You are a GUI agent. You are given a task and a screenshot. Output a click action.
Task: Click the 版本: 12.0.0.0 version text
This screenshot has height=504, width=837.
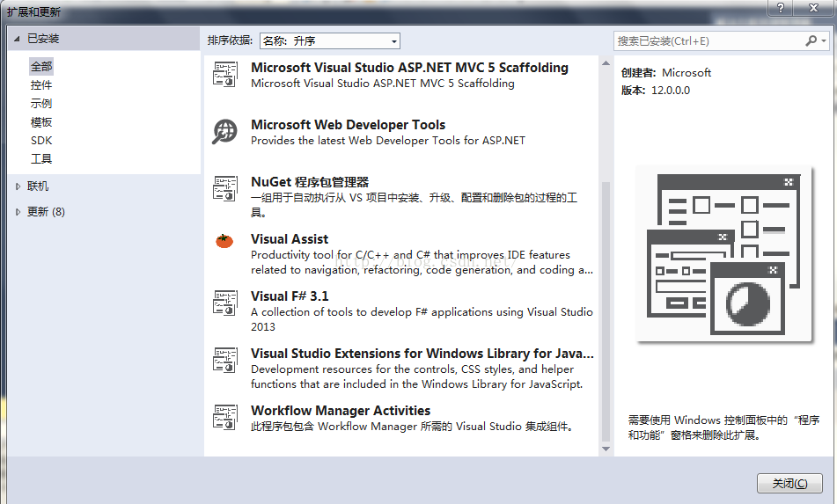[x=656, y=90]
